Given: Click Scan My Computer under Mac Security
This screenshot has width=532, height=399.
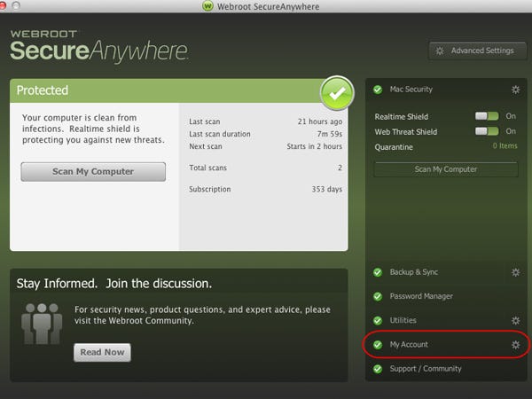Looking at the screenshot, I should 446,169.
